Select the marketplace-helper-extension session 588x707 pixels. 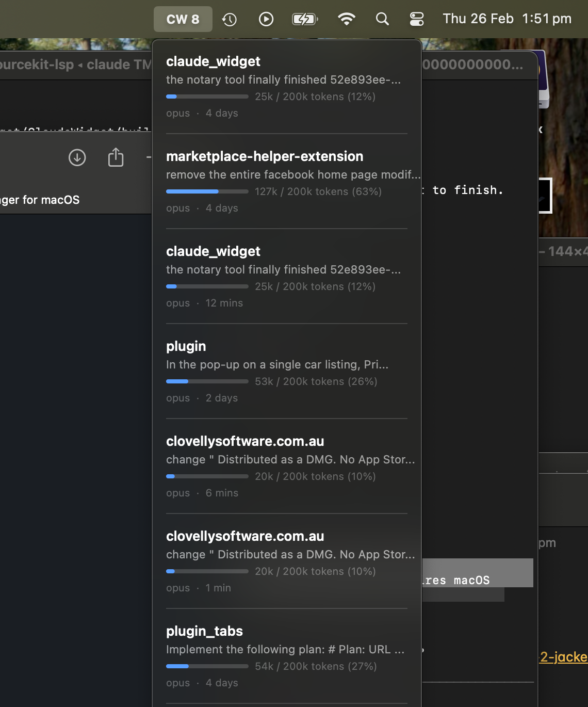pos(265,156)
